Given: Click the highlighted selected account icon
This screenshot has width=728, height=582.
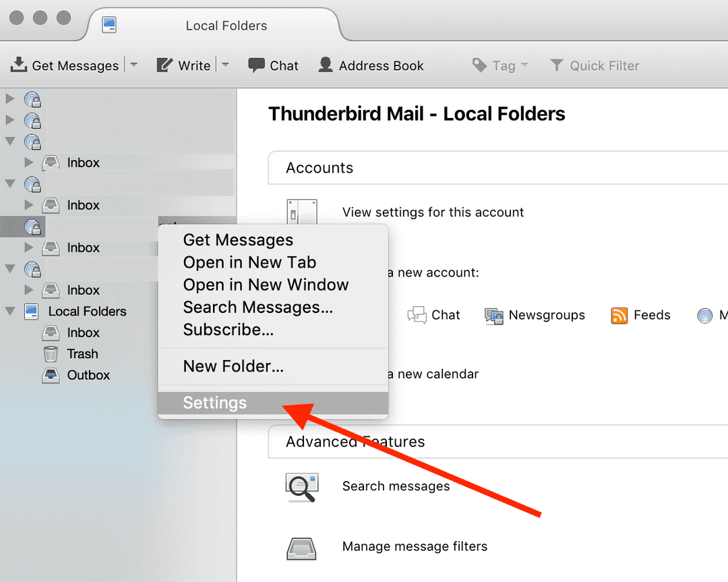Looking at the screenshot, I should [32, 227].
